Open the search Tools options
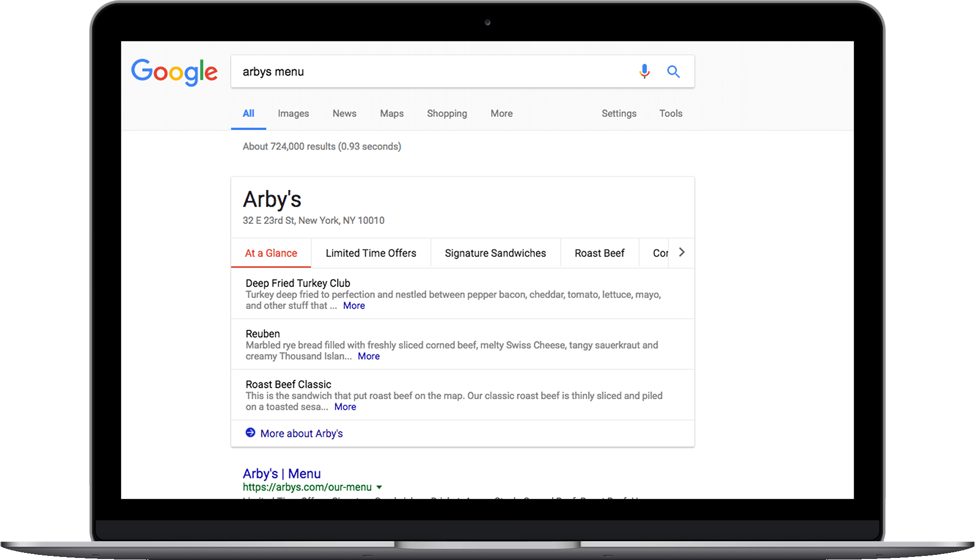The width and height of the screenshot is (975, 560). click(x=671, y=113)
